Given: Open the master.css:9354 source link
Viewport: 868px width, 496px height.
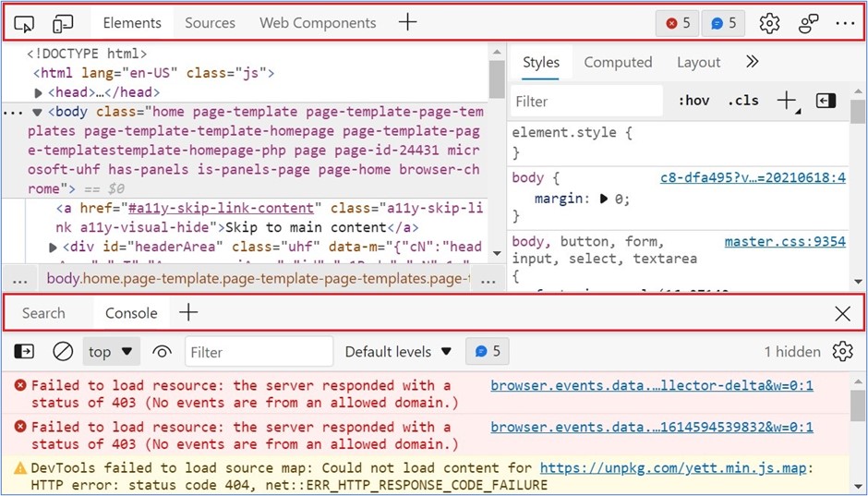Looking at the screenshot, I should [785, 242].
